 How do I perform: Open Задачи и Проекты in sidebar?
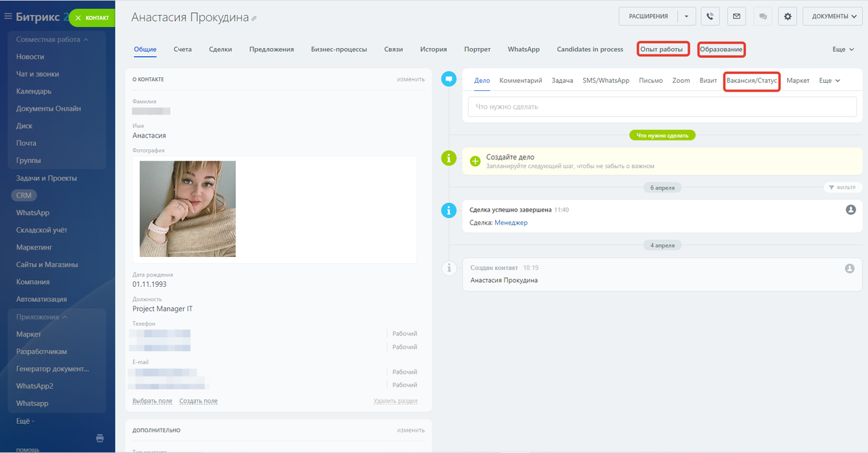pos(47,178)
